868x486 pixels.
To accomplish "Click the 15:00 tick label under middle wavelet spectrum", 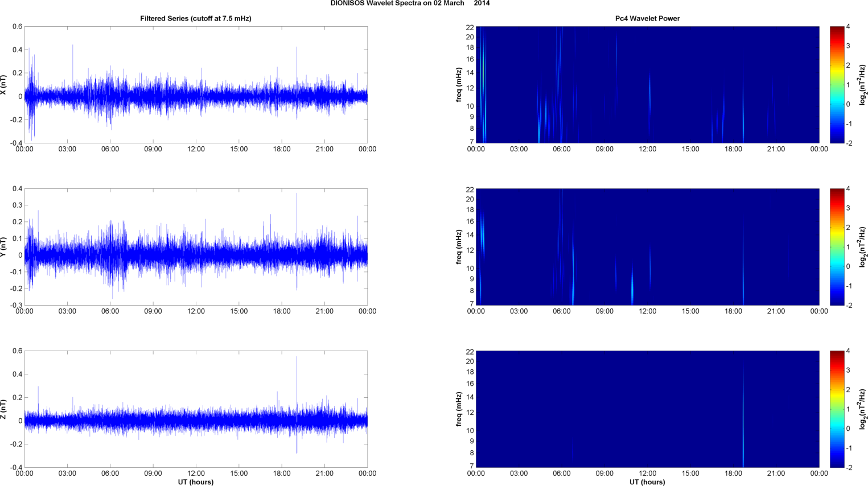I will click(690, 311).
